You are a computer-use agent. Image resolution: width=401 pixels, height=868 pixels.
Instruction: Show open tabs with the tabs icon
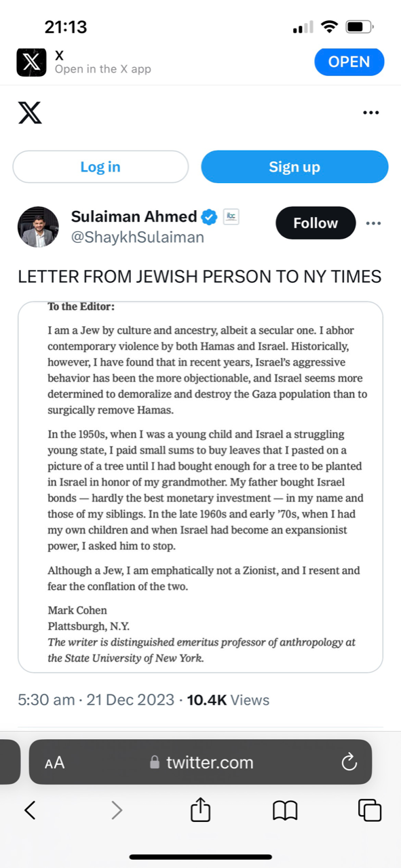point(370,810)
